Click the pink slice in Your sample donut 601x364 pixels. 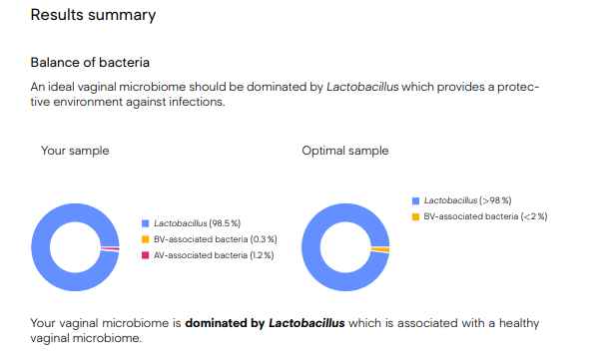click(110, 248)
